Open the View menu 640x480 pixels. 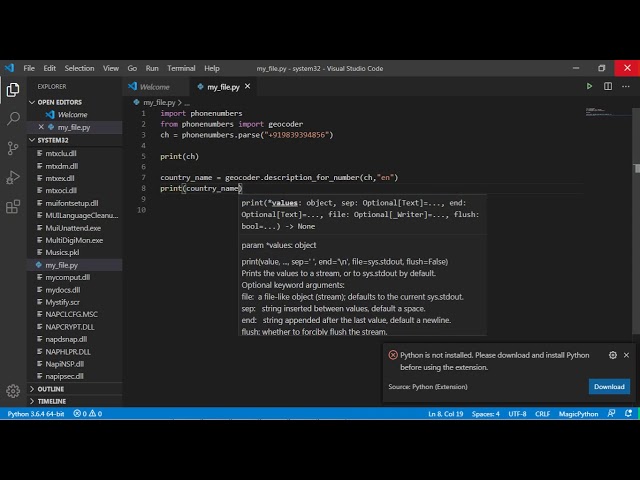pyautogui.click(x=111, y=68)
